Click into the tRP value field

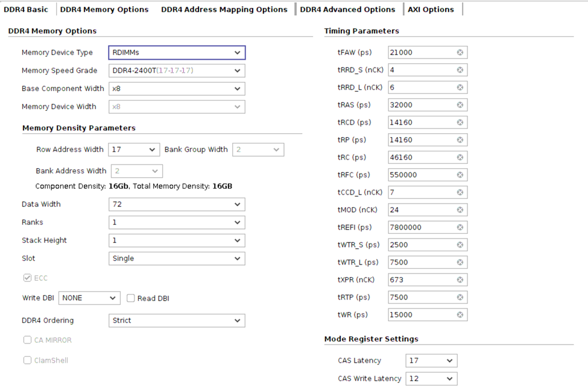(421, 140)
